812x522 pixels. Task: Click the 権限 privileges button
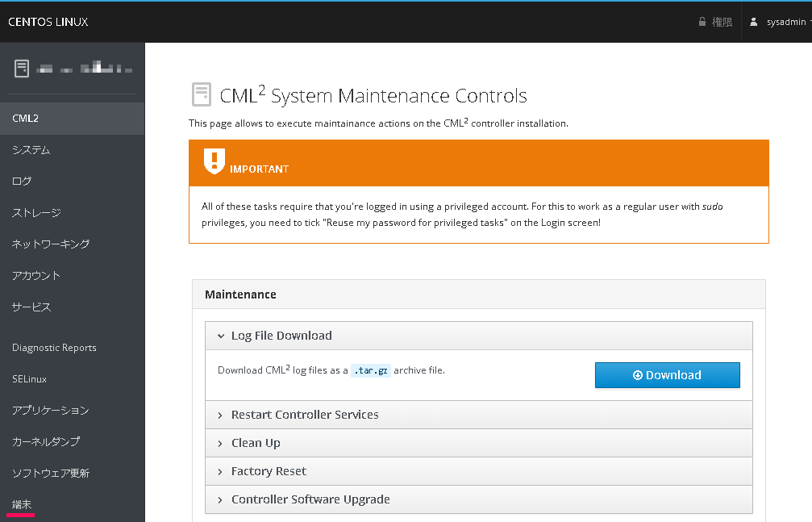[x=716, y=22]
